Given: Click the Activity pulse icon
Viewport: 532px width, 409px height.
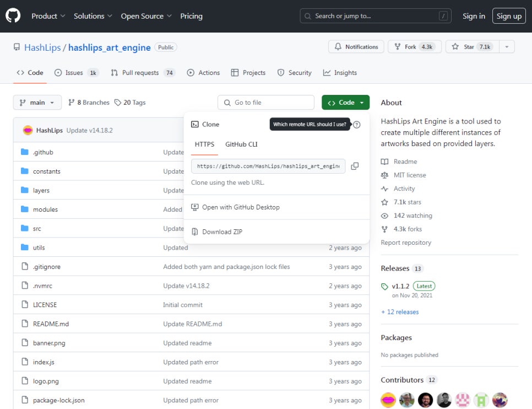Looking at the screenshot, I should click(384, 189).
